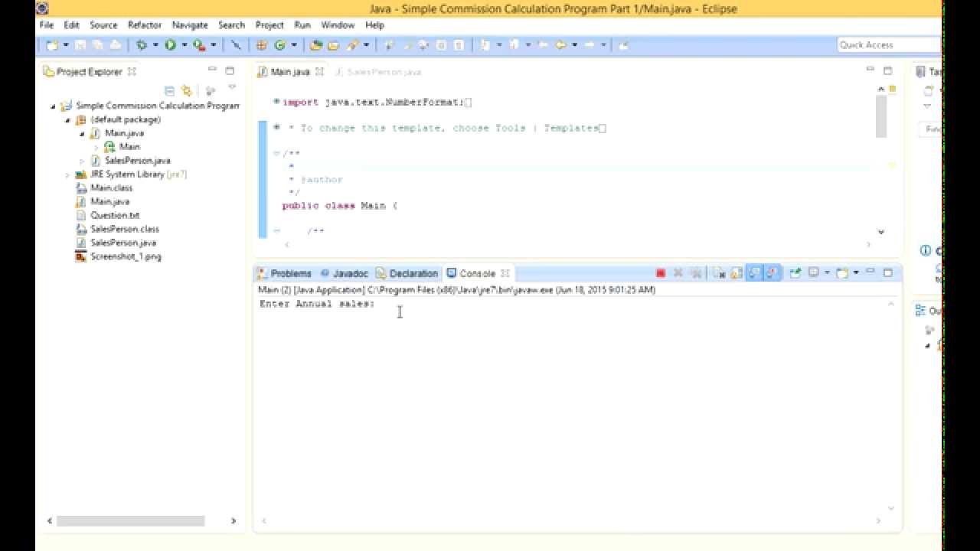Click the Clear Console icon

tap(719, 273)
